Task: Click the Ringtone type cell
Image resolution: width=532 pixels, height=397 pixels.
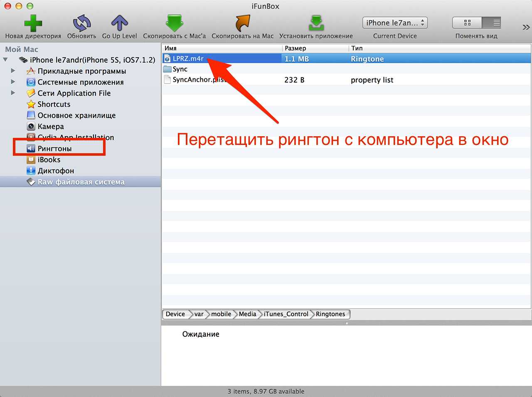Action: 367,59
